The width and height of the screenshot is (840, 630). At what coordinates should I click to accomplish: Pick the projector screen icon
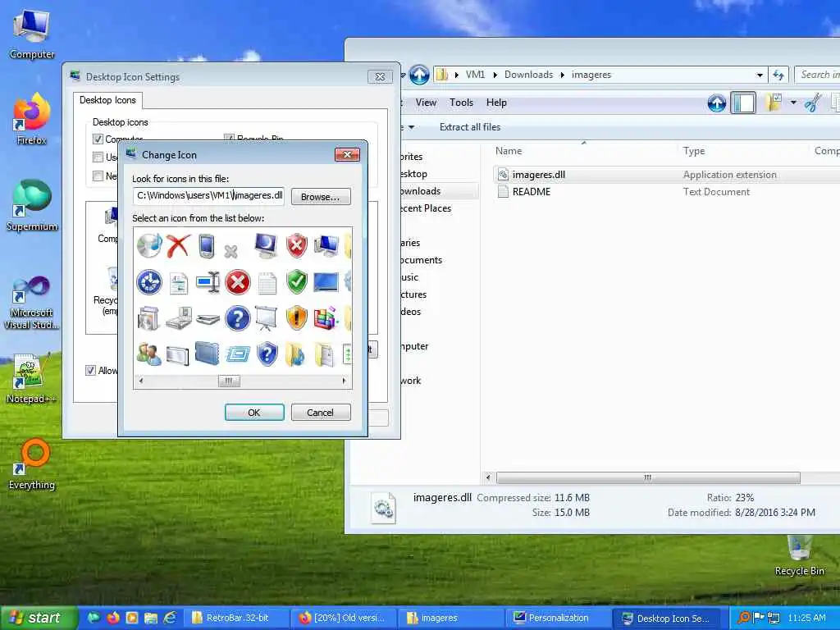[x=267, y=318]
